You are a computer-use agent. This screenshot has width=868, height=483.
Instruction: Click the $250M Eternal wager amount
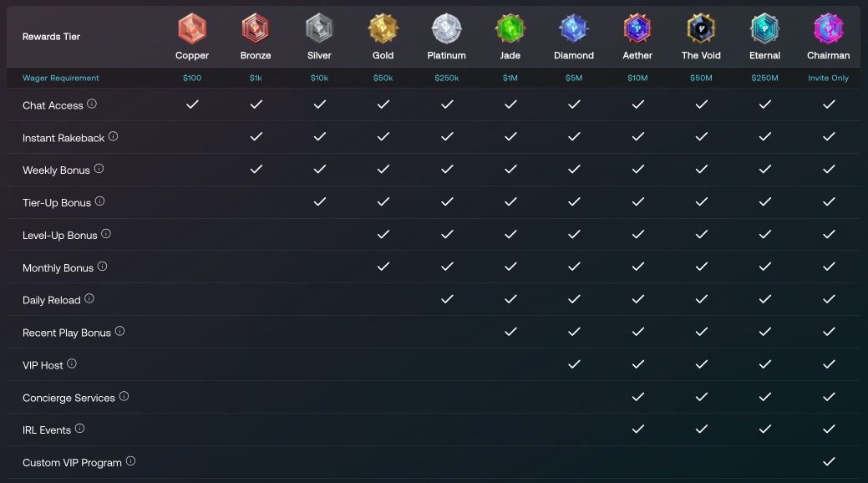764,79
